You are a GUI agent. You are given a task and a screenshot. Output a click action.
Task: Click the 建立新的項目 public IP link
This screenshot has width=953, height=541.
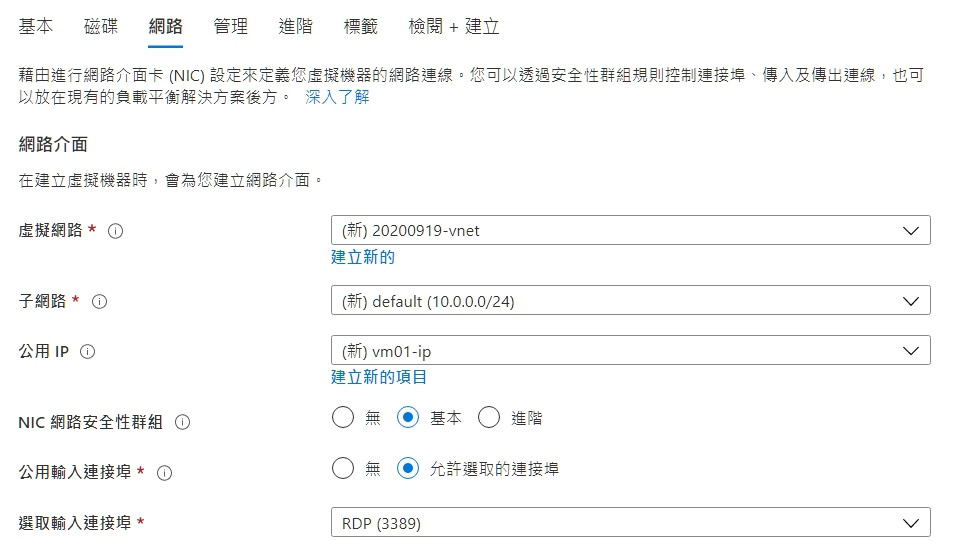[x=379, y=377]
